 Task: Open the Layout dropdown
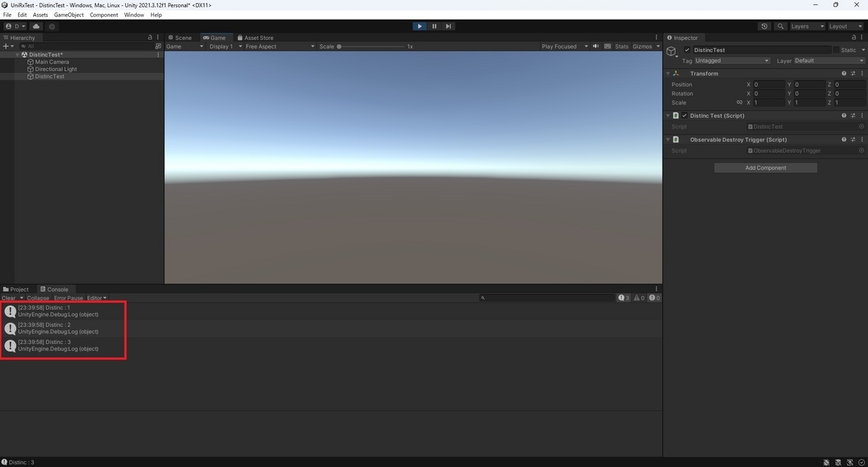(x=845, y=26)
